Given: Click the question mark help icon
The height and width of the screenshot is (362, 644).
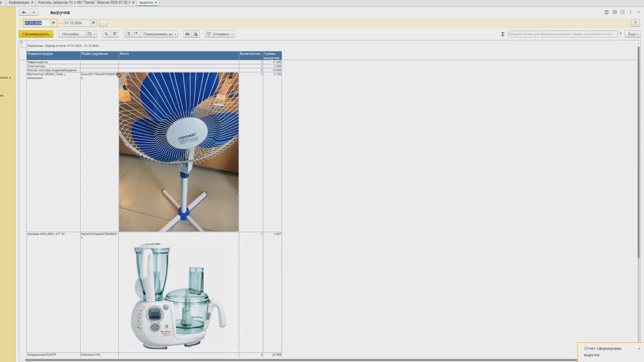Looking at the screenshot, I should pos(621,34).
